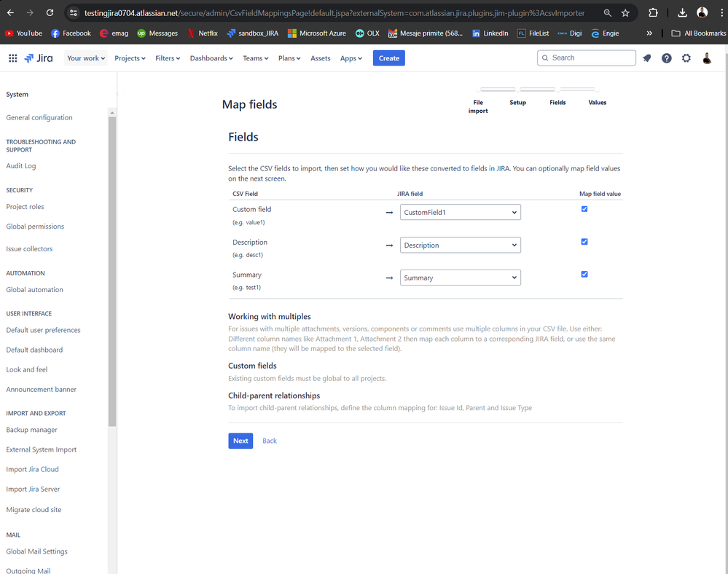Click into the Jira Search field
The width and height of the screenshot is (728, 574).
click(587, 58)
